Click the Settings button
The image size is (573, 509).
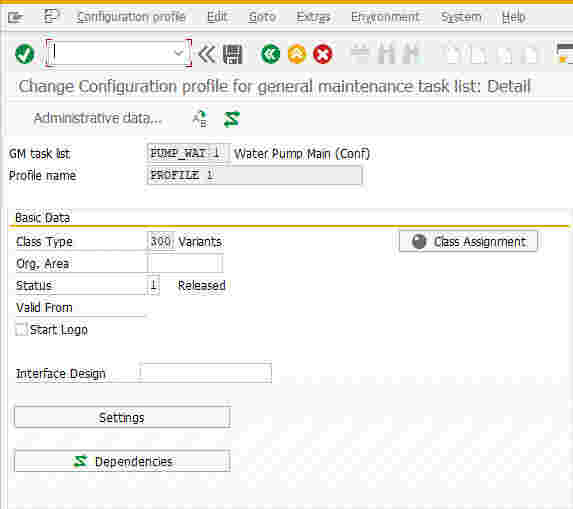click(x=122, y=417)
